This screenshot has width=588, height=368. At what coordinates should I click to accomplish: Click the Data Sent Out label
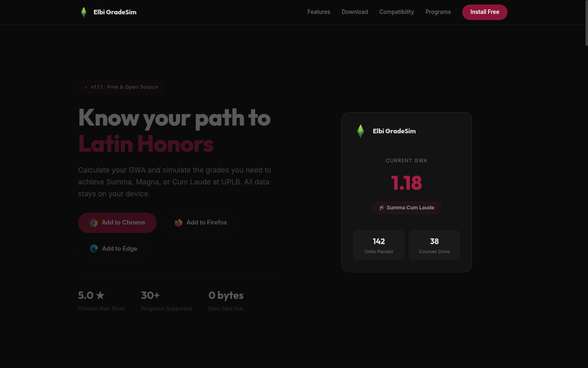[226, 309]
